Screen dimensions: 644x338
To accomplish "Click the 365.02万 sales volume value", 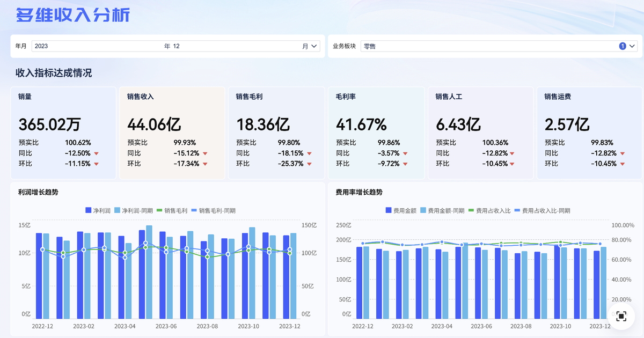I will pyautogui.click(x=49, y=125).
